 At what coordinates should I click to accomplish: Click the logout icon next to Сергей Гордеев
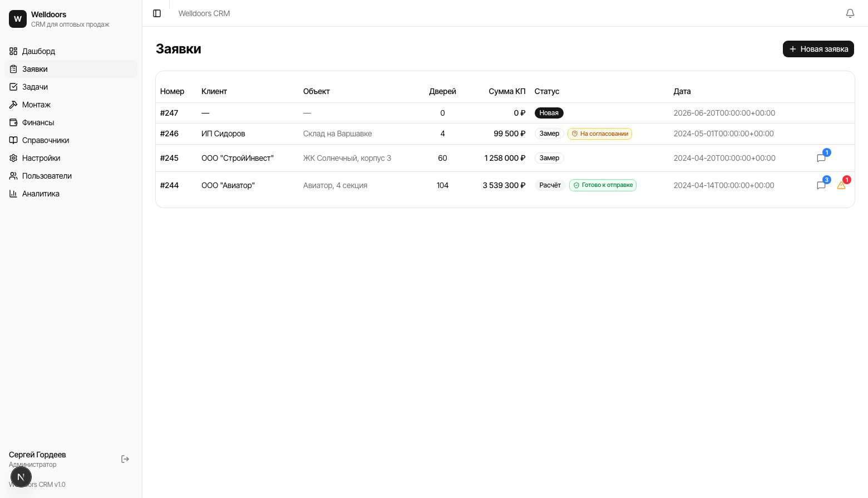click(x=125, y=459)
